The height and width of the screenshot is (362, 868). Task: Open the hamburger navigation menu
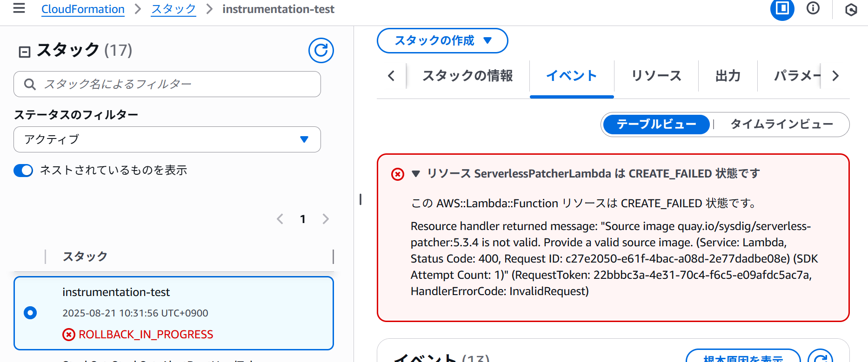[x=19, y=8]
